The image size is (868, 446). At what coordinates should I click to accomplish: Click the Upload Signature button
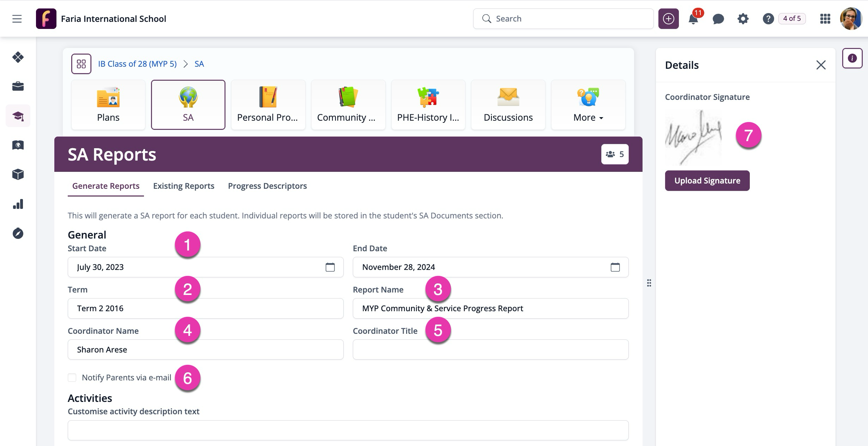(707, 181)
